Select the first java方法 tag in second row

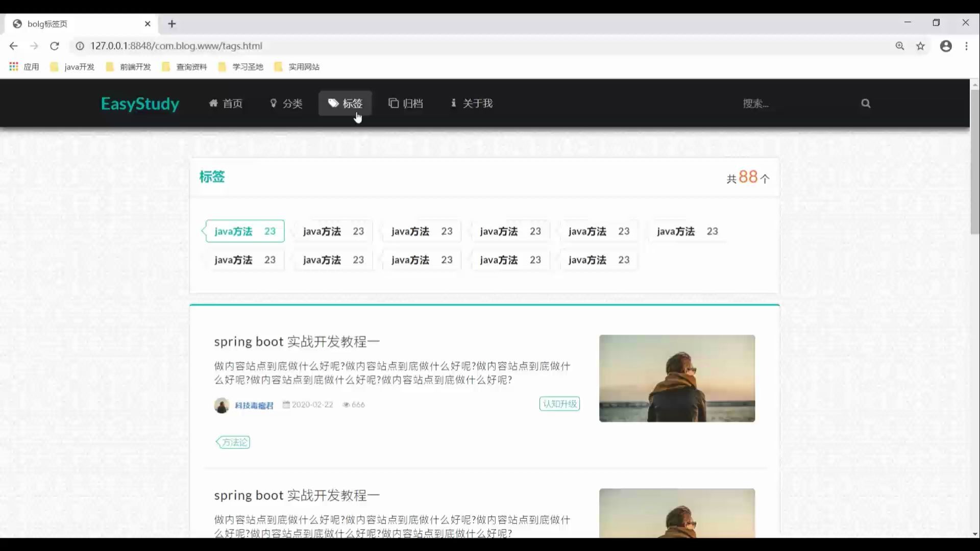click(x=244, y=260)
